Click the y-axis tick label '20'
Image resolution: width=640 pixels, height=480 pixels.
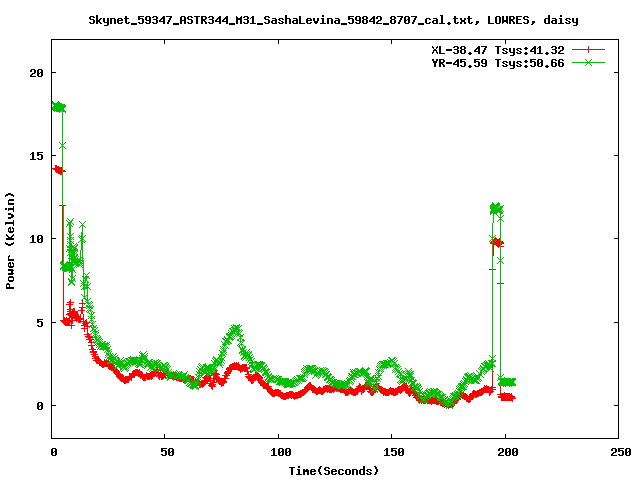coord(36,73)
